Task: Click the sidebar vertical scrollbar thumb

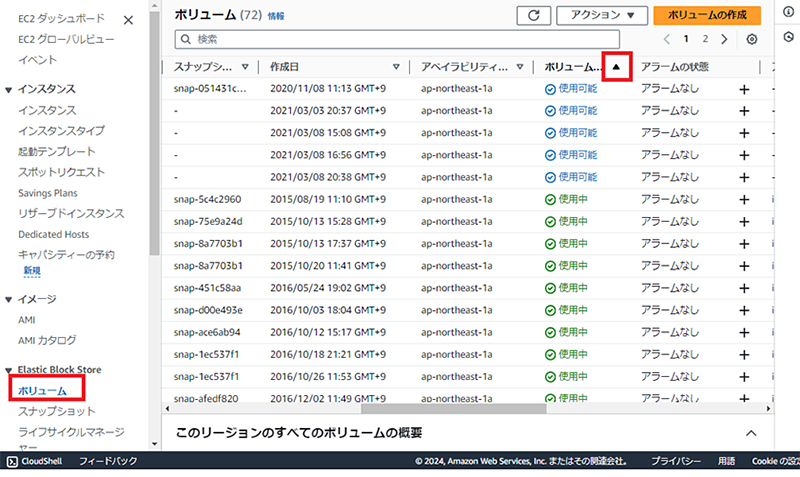Action: tap(155, 133)
